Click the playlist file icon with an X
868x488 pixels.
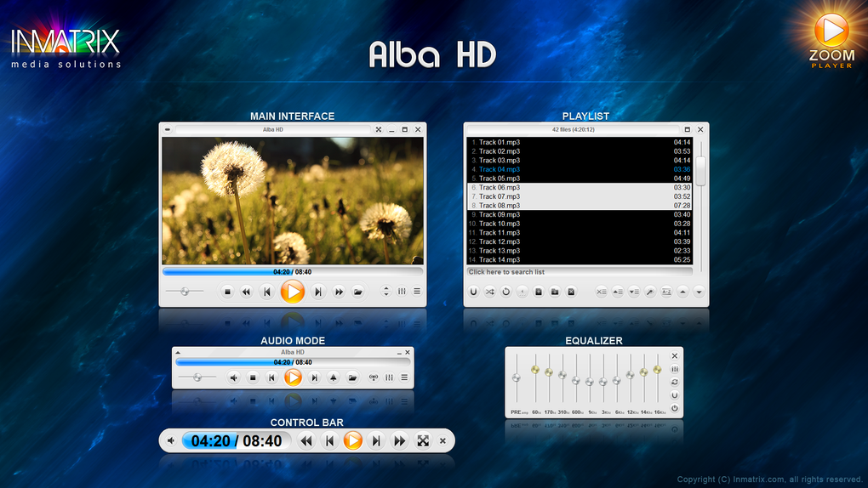[x=571, y=292]
